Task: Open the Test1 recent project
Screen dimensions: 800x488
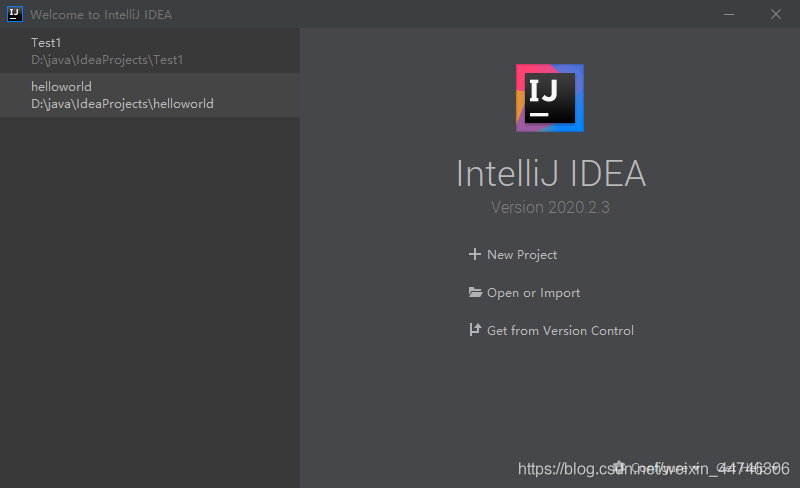Action: pyautogui.click(x=47, y=42)
